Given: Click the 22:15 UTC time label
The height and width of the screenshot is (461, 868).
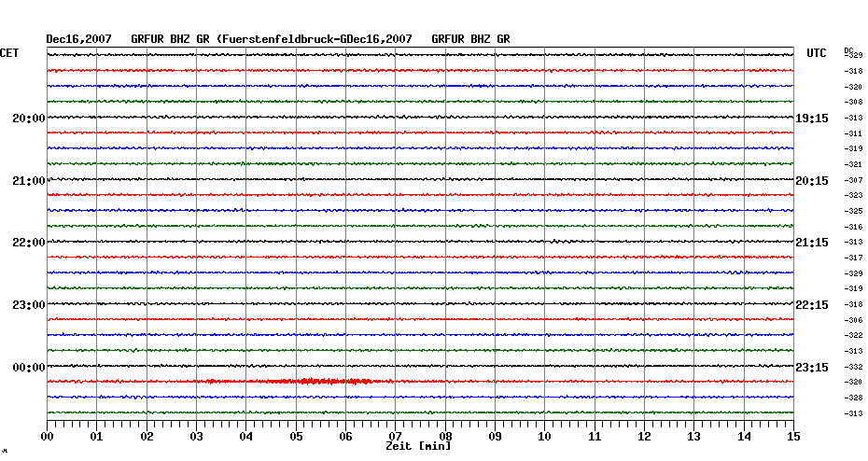Looking at the screenshot, I should click(812, 305).
